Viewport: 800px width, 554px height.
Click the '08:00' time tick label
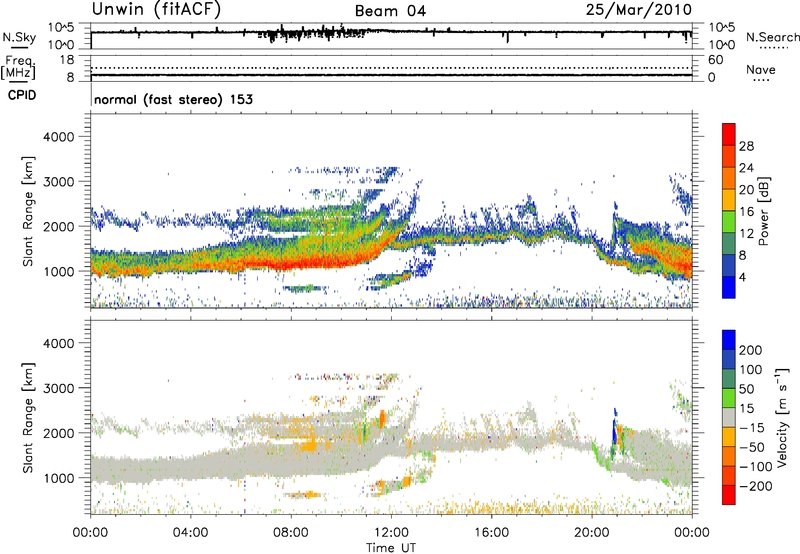291,533
